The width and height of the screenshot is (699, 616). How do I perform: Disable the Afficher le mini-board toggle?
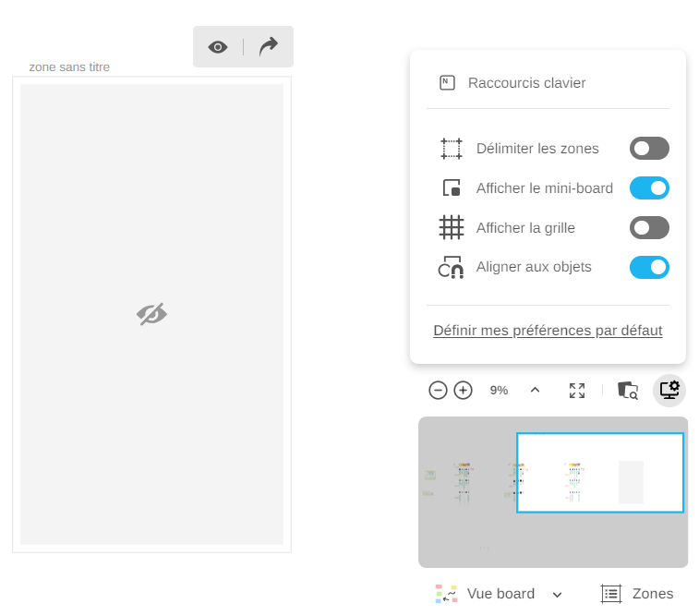[649, 188]
